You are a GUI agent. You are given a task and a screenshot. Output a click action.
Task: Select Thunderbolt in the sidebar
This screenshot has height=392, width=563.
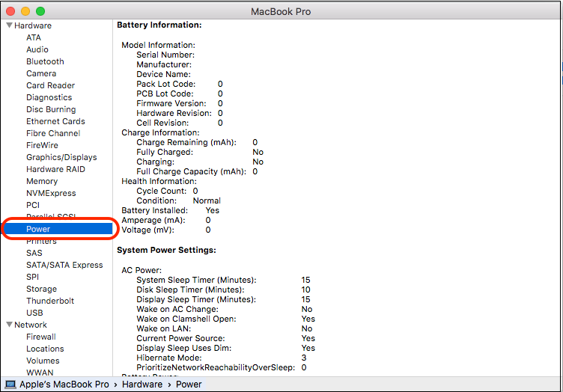[x=50, y=301]
